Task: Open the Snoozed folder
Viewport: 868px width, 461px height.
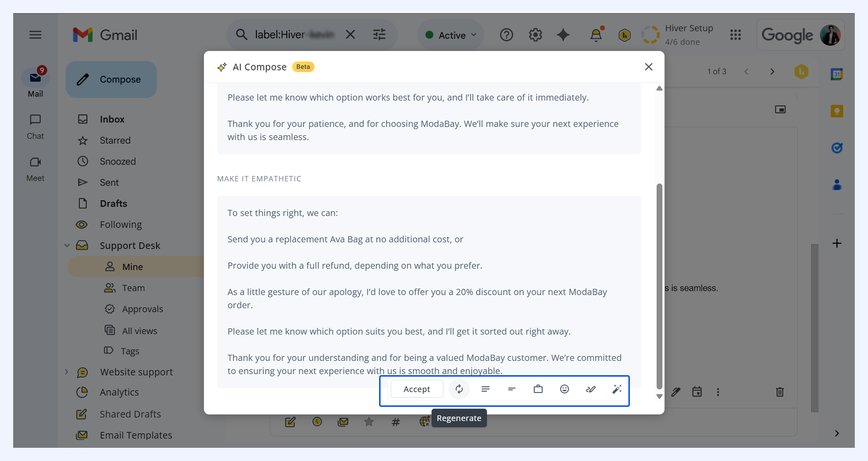Action: tap(118, 162)
